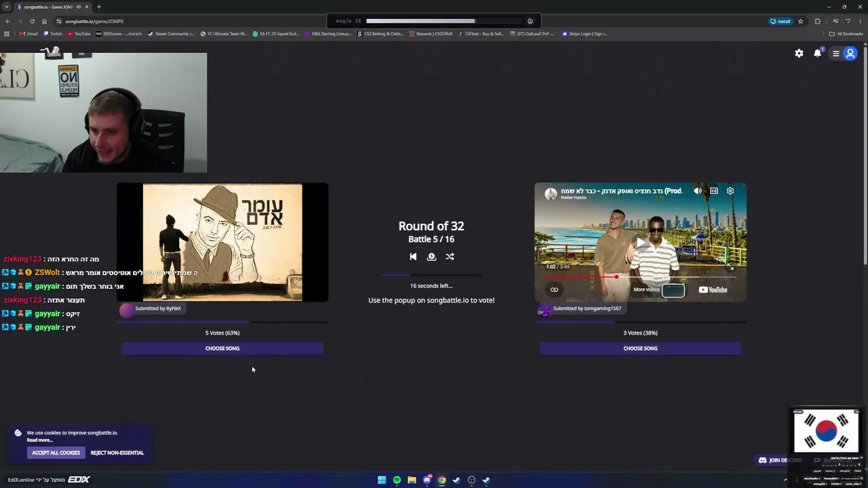Open YouTube player settings gear

tap(730, 191)
